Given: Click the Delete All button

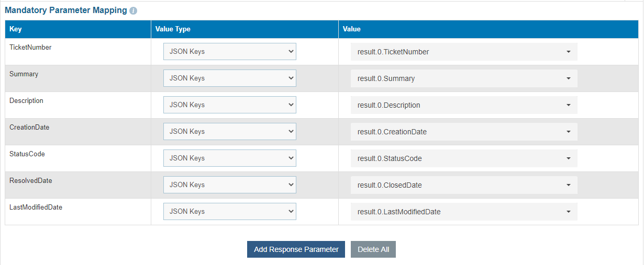Looking at the screenshot, I should coord(373,249).
